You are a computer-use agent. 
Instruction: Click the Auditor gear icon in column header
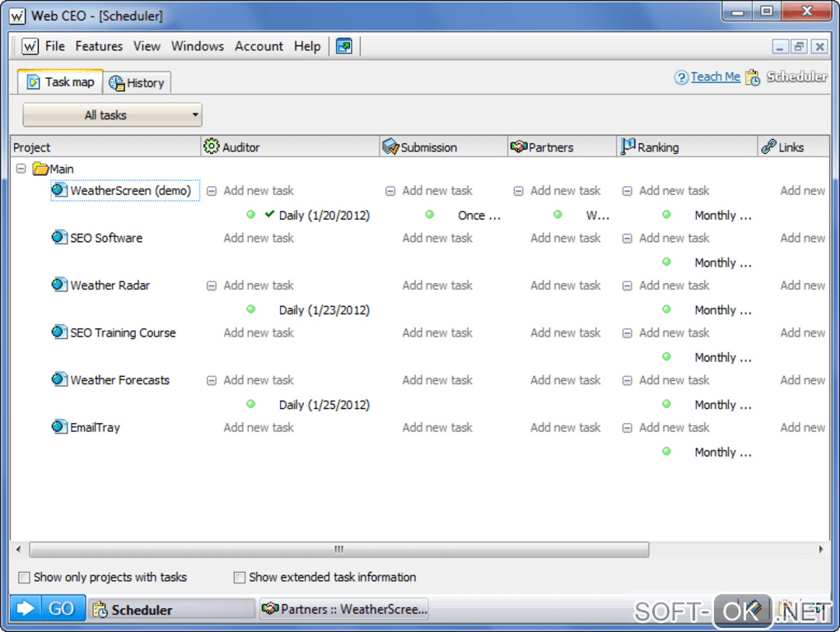211,146
